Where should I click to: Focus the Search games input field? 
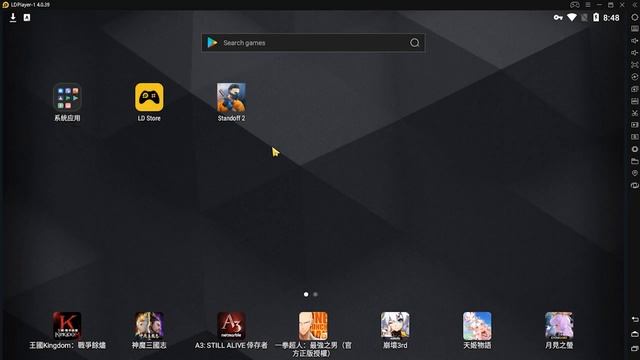click(313, 42)
